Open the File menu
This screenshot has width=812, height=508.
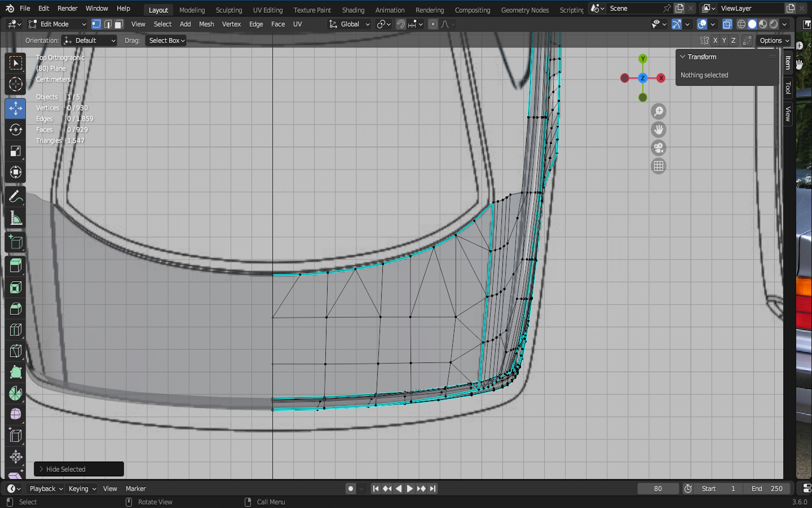coord(25,8)
